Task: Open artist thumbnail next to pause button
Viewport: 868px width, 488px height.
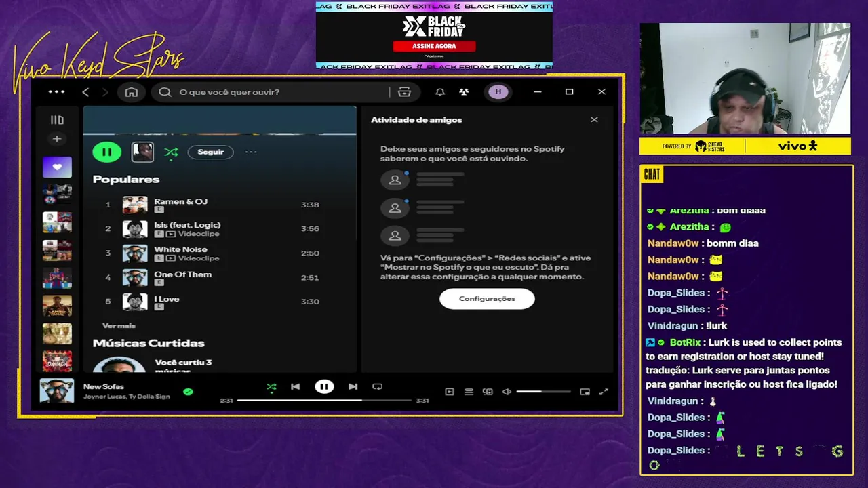Action: click(x=142, y=152)
